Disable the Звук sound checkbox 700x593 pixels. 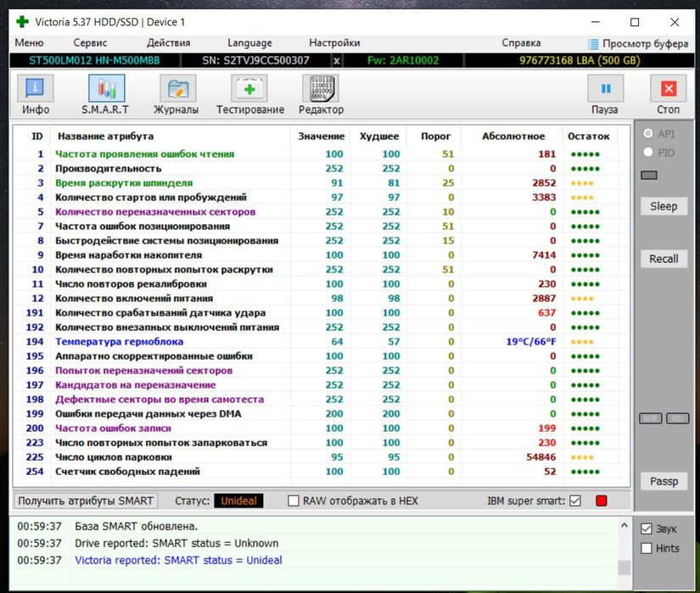646,529
